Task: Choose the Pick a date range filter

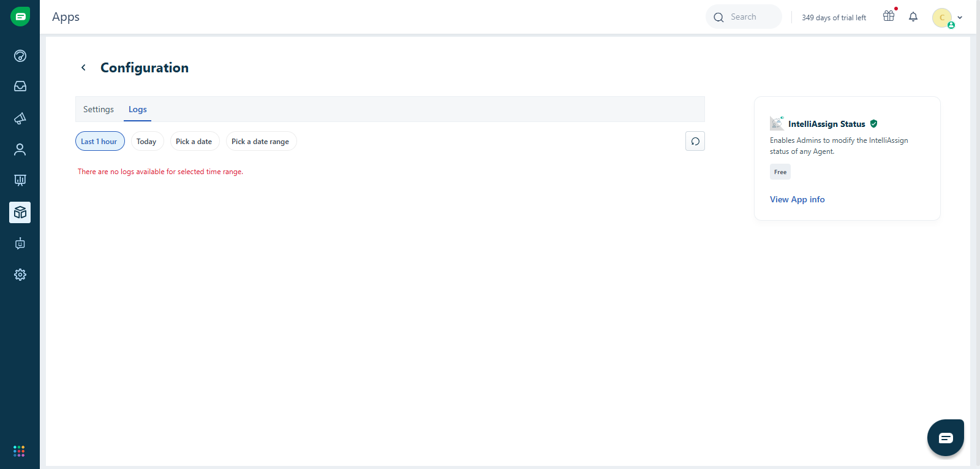Action: [x=261, y=141]
